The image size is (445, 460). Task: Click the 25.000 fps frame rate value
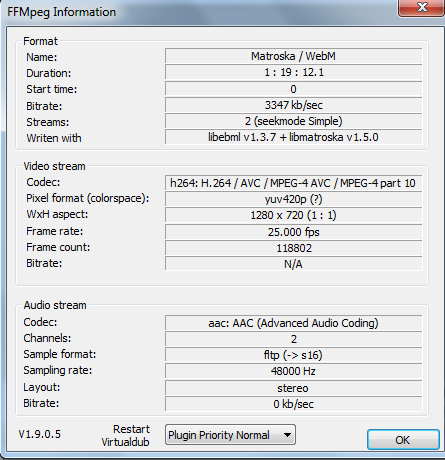(x=293, y=232)
